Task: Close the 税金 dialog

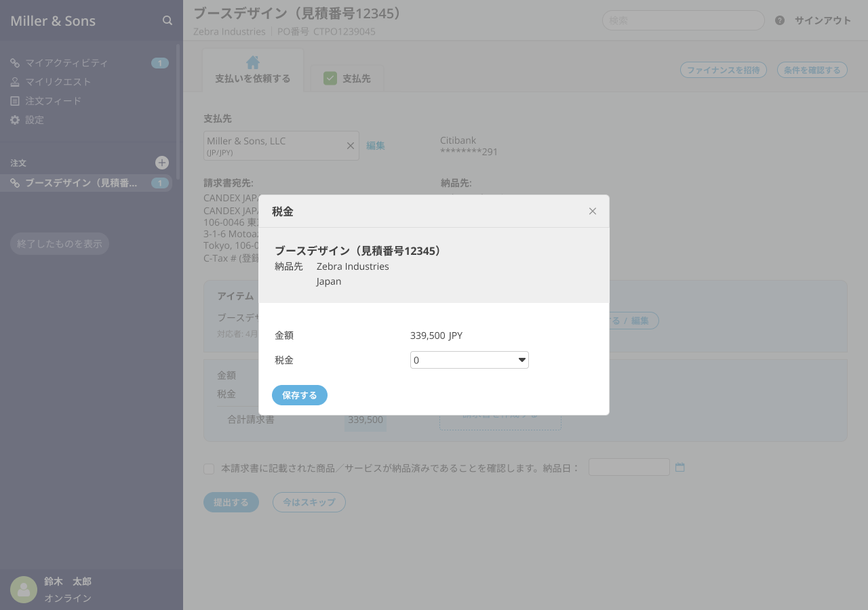Action: click(593, 211)
